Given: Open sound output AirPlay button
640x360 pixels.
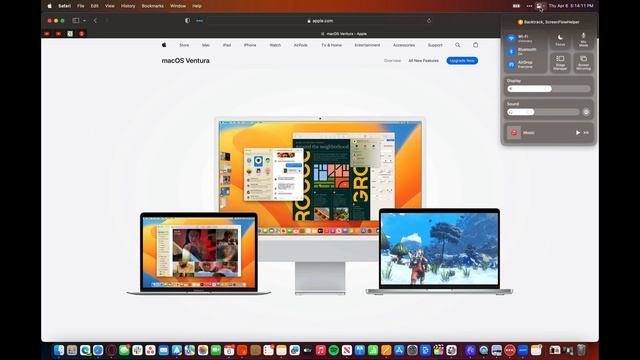Looking at the screenshot, I should [x=586, y=112].
